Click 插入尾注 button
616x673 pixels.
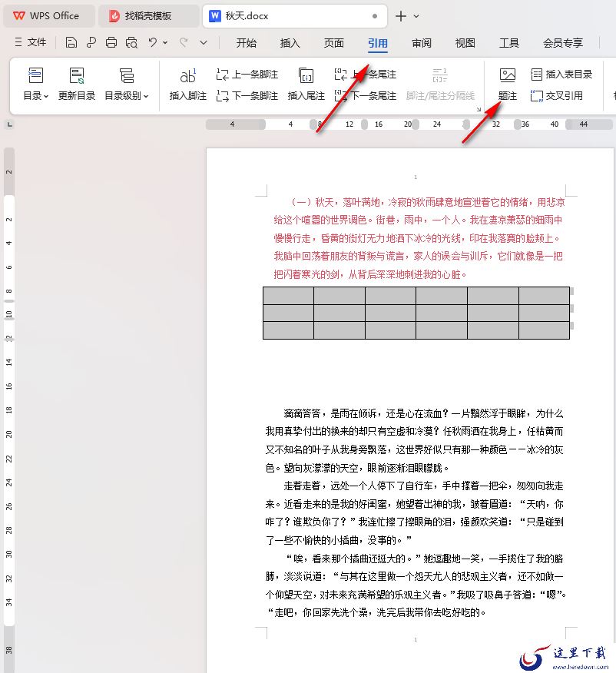[x=306, y=85]
